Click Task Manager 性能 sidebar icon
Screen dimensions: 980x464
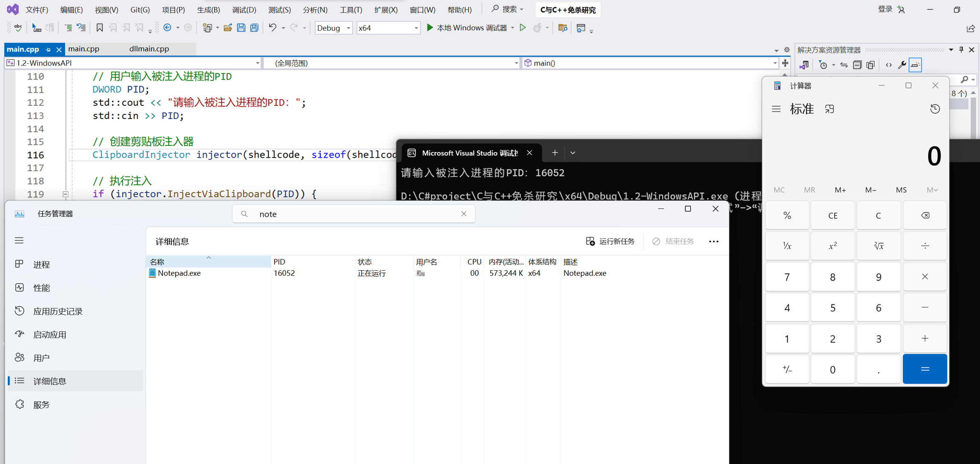click(20, 288)
